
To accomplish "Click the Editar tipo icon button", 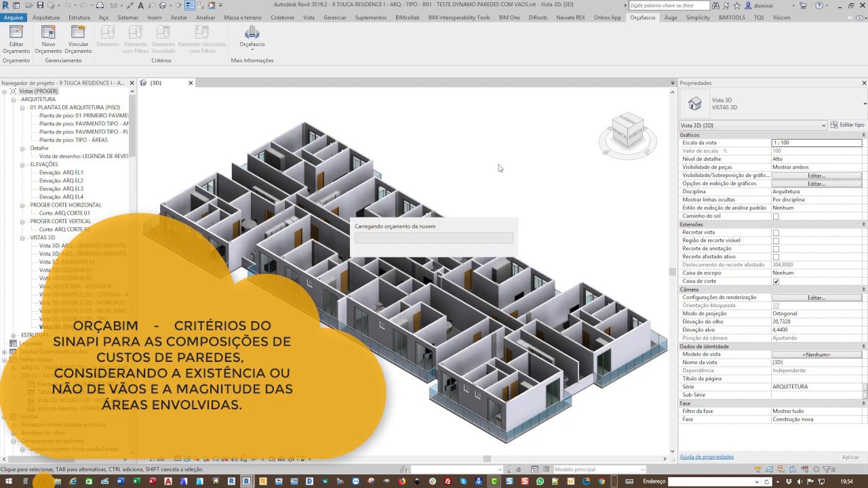I will point(847,125).
